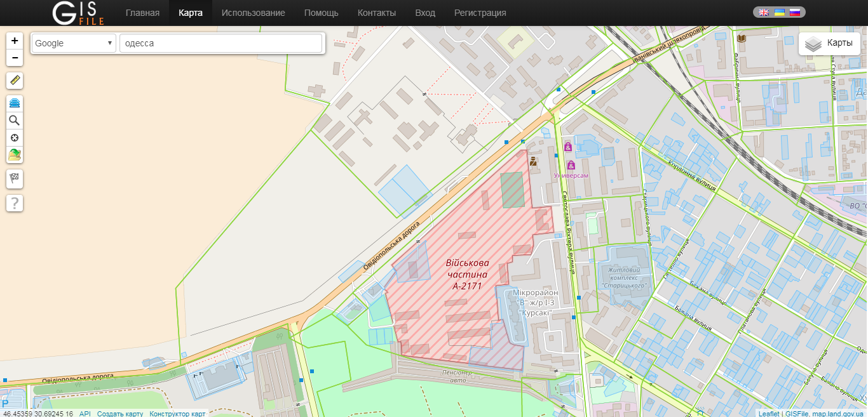
Task: Switch language using the Russian flag
Action: [x=794, y=12]
